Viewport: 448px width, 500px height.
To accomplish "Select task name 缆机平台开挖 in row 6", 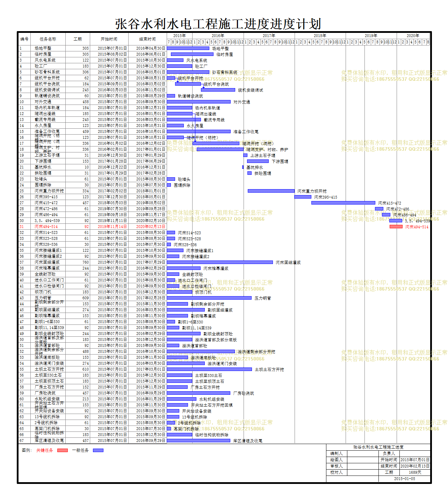I will (x=47, y=78).
